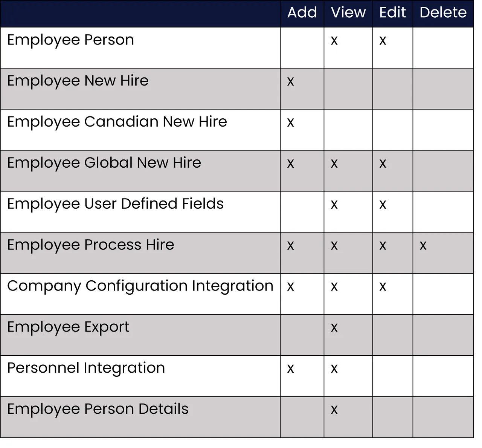Select the Personnel Integration row label
Screen dimensions: 482x448
tap(86, 368)
